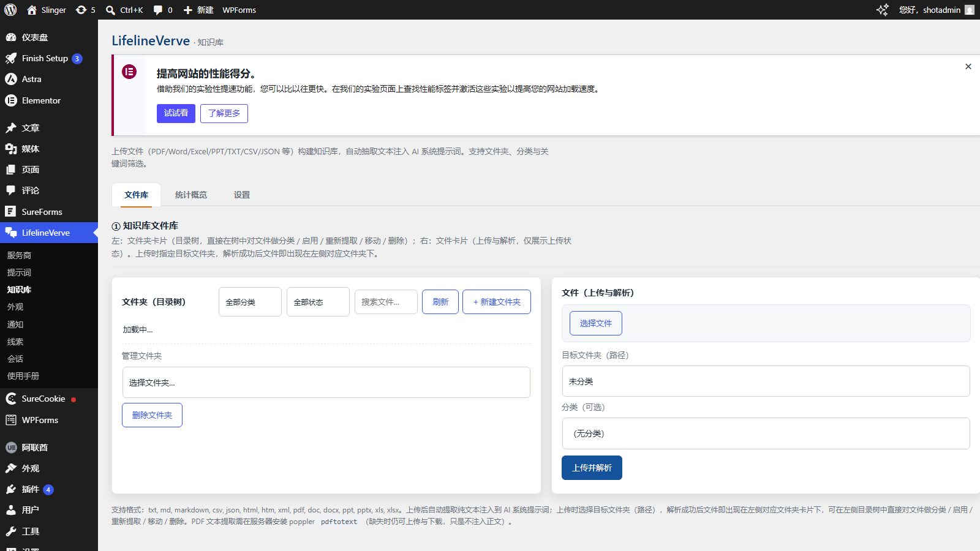980x551 pixels.
Task: Open the SureForms sidebar icon
Action: coord(11,211)
